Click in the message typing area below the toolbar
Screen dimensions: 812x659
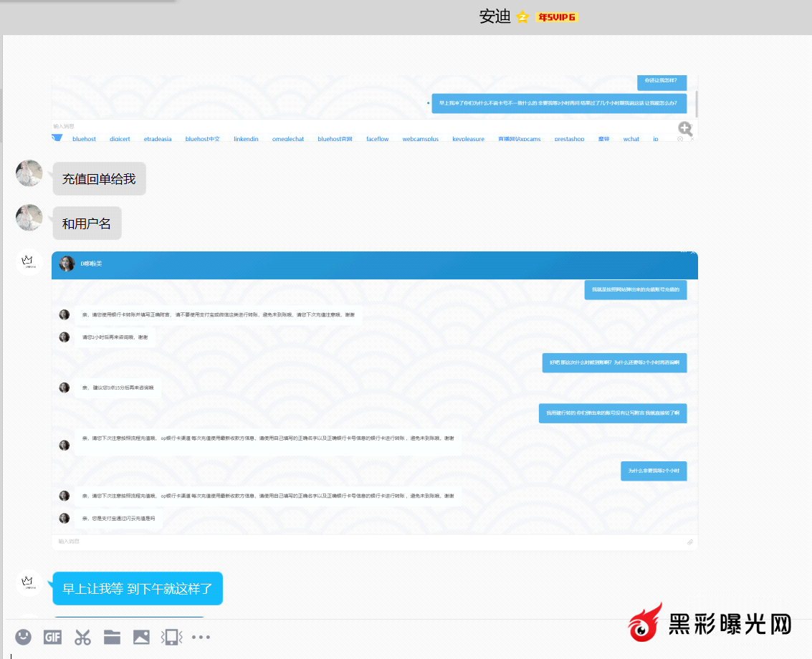point(358,653)
